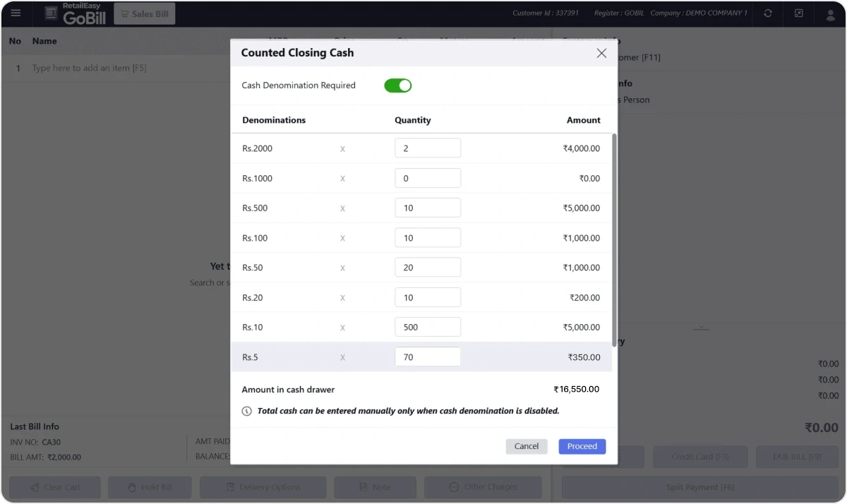The image size is (847, 504).
Task: Close the Counted Closing Cash dialog
Action: (601, 53)
